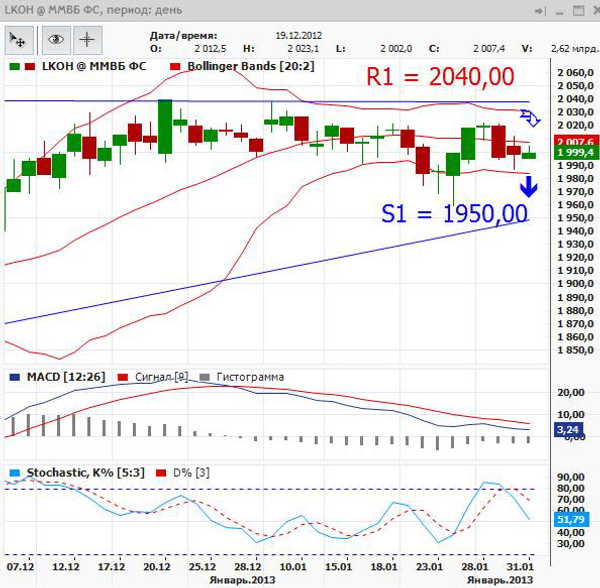This screenshot has height=588, width=600.
Task: Click the 'Дата/время:' label
Action: [x=183, y=36]
